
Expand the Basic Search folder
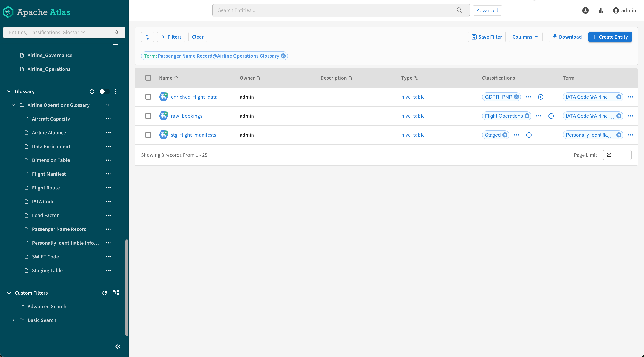pyautogui.click(x=13, y=320)
